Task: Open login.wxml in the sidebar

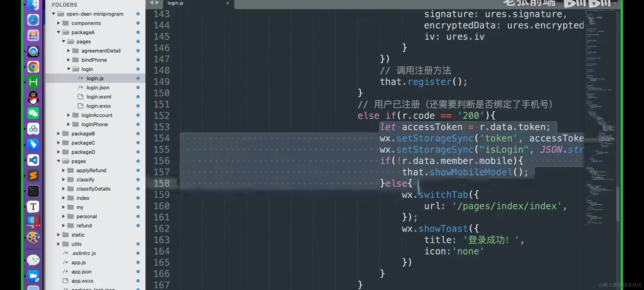Action: [98, 97]
